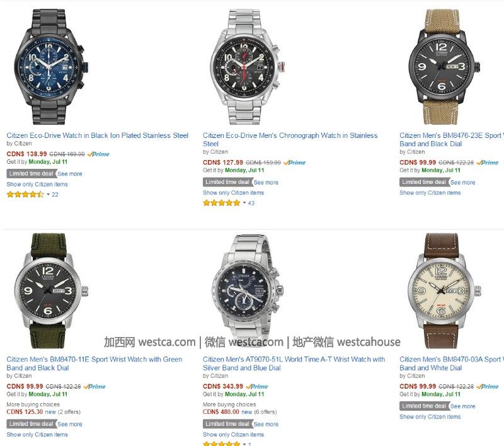Click the five-star rating of the Chronograph watch
Viewport: 504px width, 446px height.
point(222,203)
